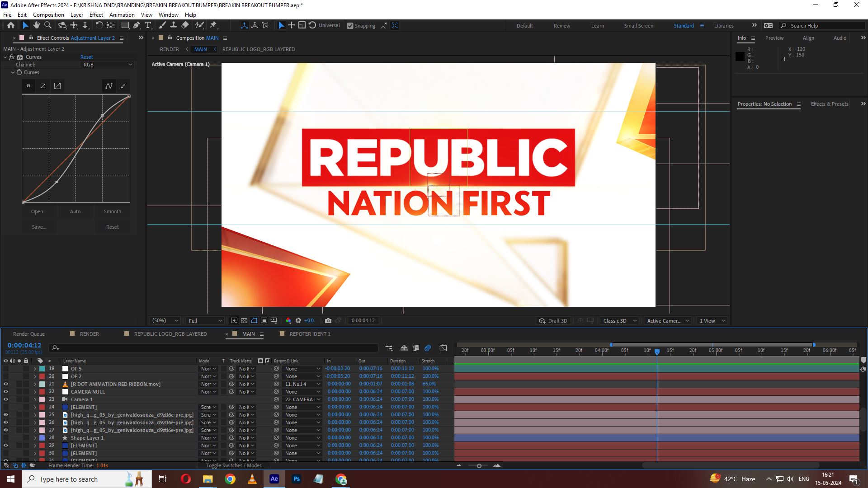Expand the Shape Layer 1 properties
868x488 pixels.
click(35, 438)
